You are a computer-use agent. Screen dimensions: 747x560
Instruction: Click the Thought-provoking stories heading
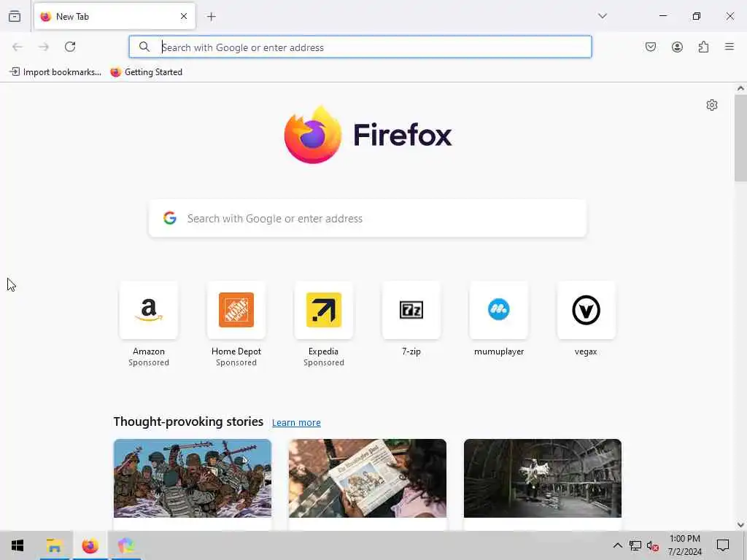point(188,421)
